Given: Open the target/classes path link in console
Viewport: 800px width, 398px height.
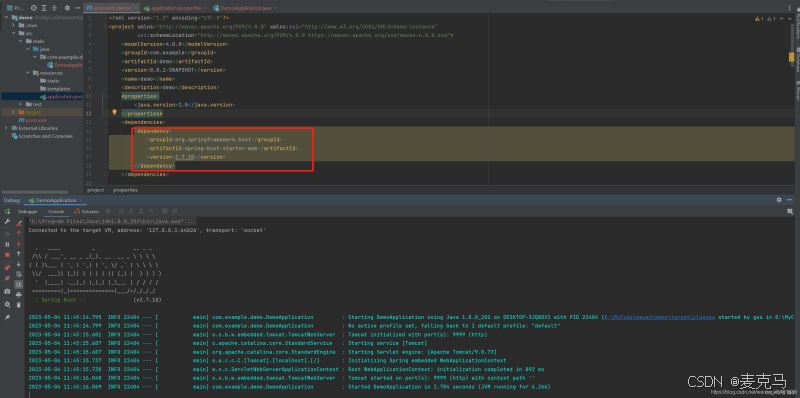Looking at the screenshot, I should click(x=659, y=317).
